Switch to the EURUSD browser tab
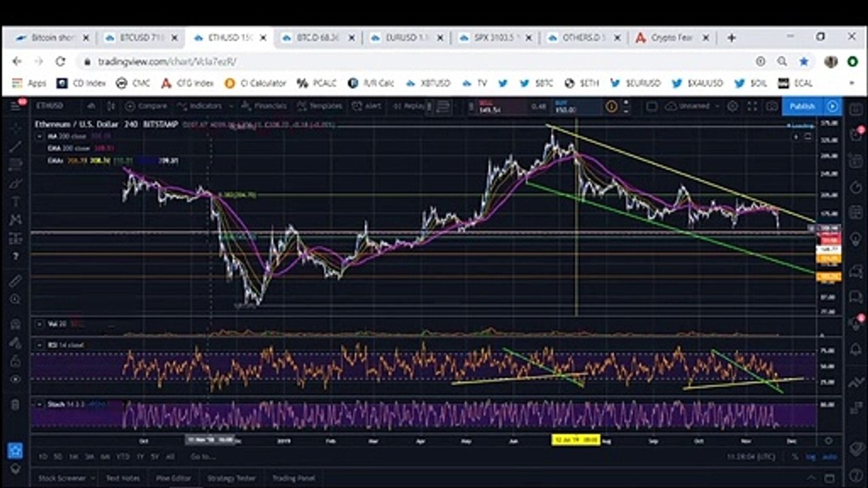Image resolution: width=868 pixels, height=488 pixels. [x=408, y=38]
